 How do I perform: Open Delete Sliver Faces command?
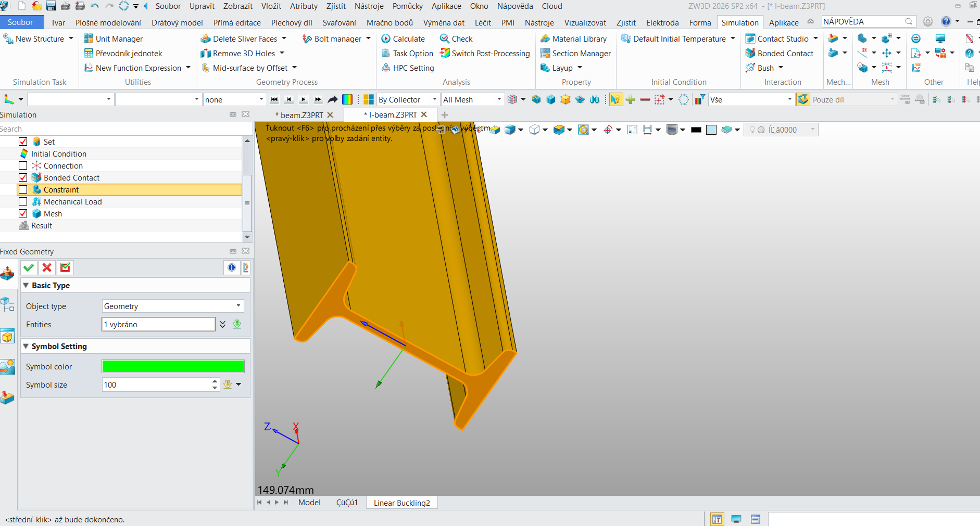coord(239,39)
